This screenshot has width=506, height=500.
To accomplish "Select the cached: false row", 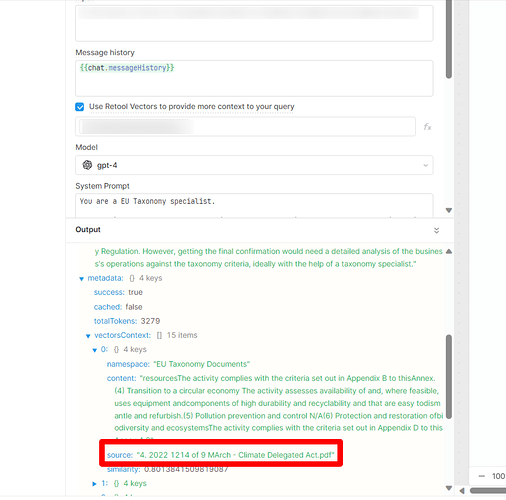I will tap(118, 307).
